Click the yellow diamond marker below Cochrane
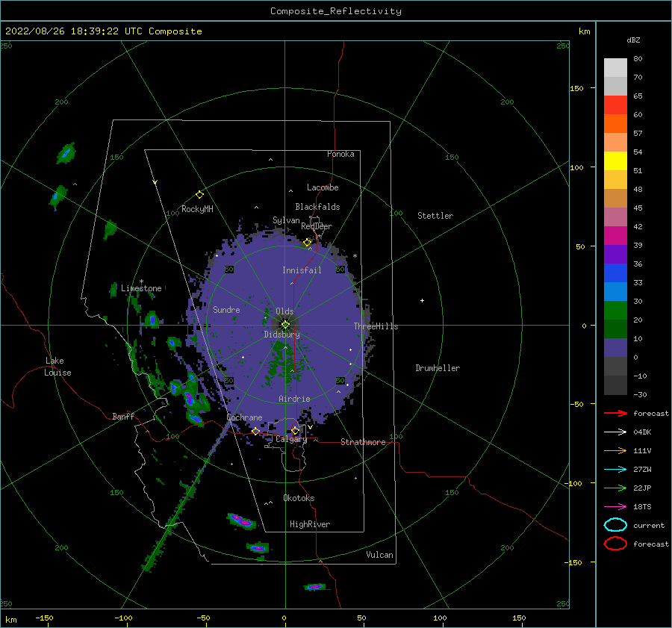 coord(255,431)
